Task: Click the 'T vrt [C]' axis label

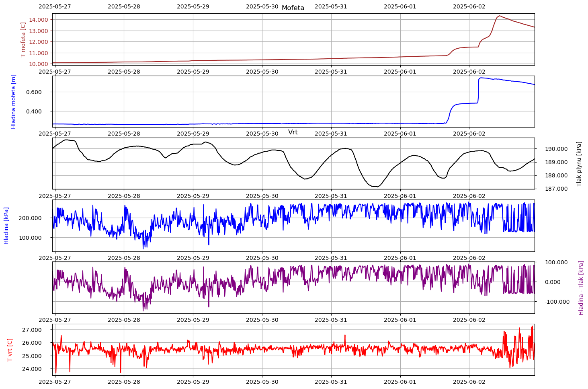Action: (10, 350)
